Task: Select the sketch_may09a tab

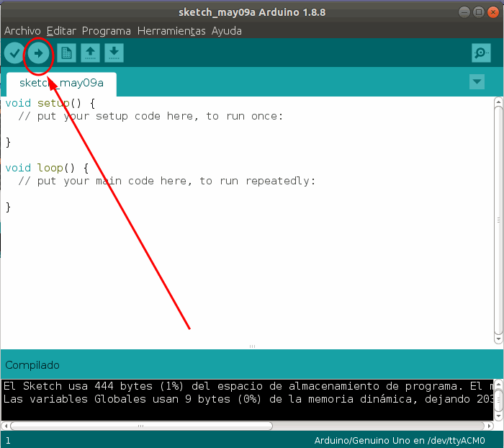Action: pos(61,84)
